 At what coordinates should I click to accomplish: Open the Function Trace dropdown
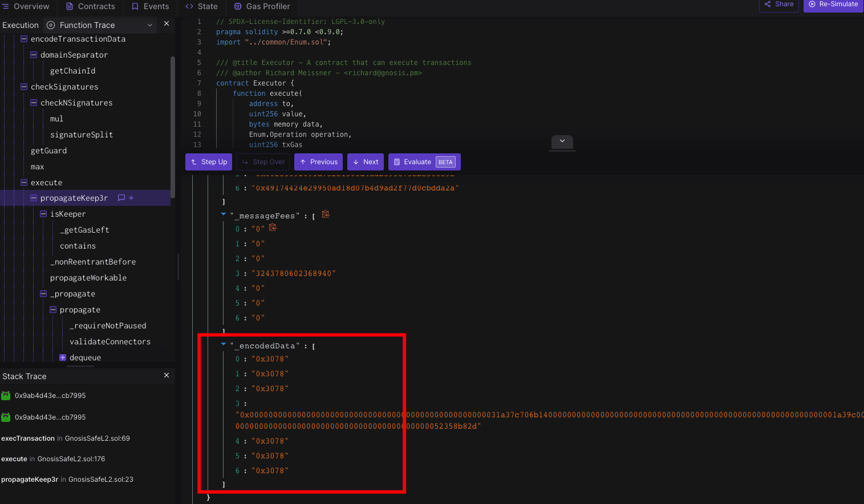tap(149, 25)
